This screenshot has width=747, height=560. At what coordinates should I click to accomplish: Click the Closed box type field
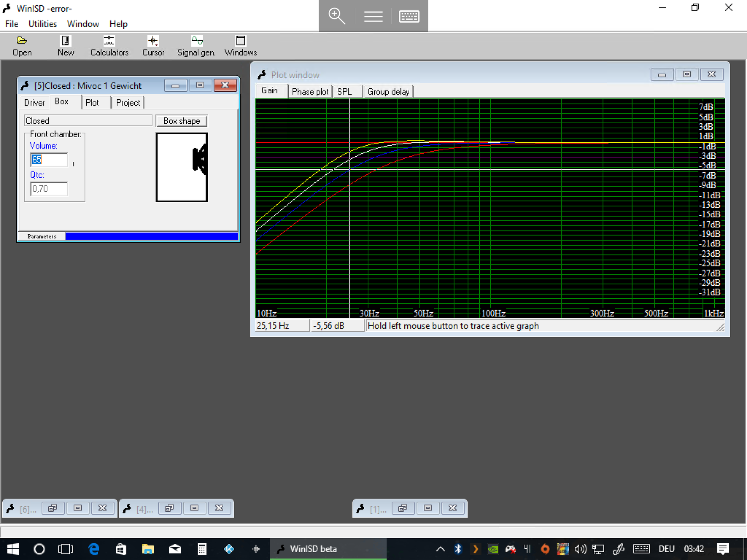pyautogui.click(x=88, y=121)
